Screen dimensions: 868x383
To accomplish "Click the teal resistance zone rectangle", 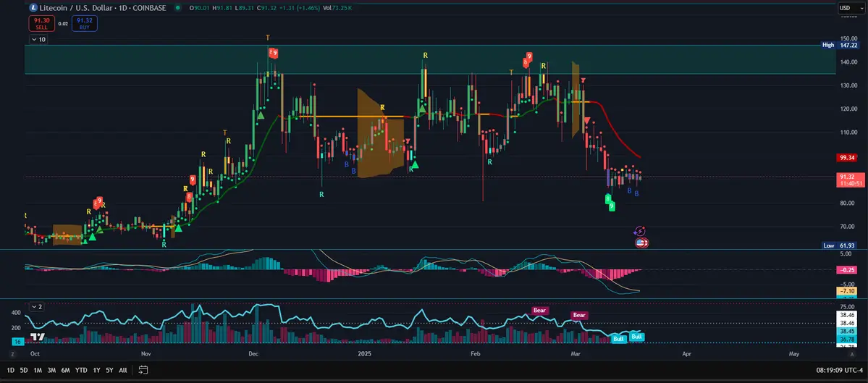I will 431,60.
